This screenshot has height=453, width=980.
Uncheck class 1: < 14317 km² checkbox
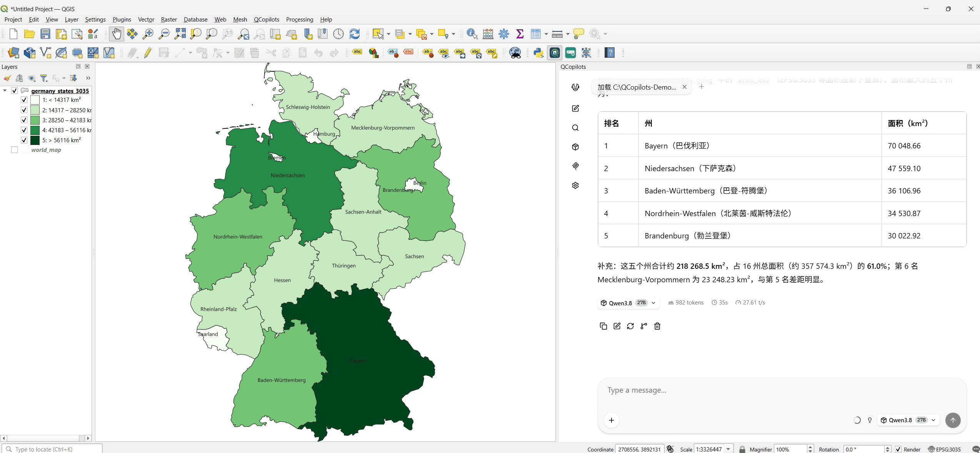24,100
